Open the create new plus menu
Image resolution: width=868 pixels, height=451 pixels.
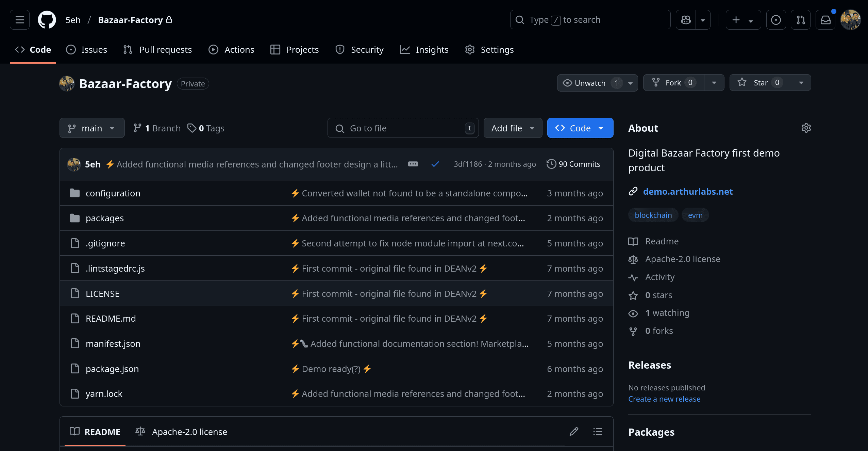pos(743,20)
